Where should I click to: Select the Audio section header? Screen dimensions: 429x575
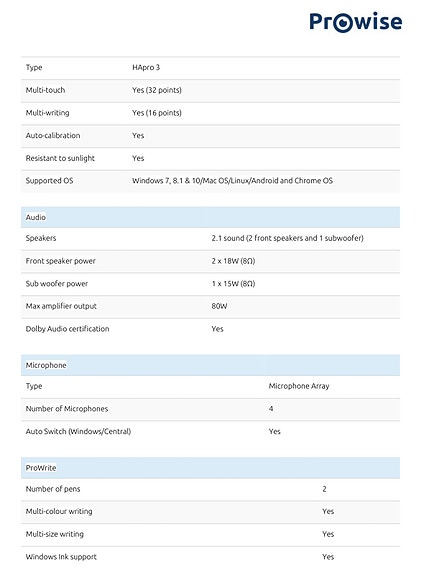[x=210, y=217]
